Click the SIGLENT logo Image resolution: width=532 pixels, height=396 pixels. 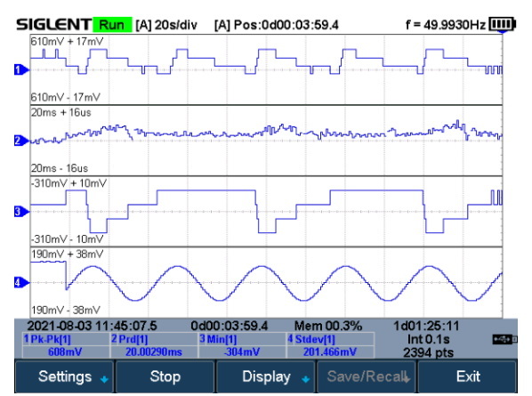click(54, 25)
